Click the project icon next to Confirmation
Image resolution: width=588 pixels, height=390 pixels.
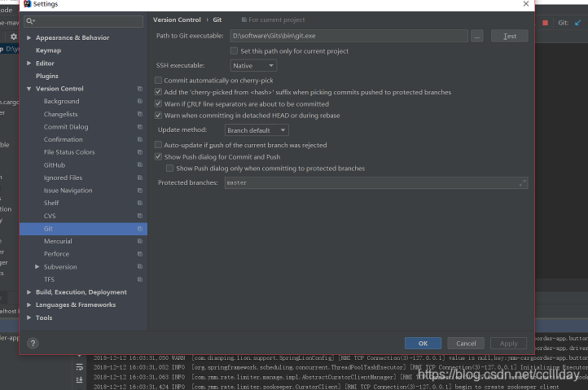140,139
